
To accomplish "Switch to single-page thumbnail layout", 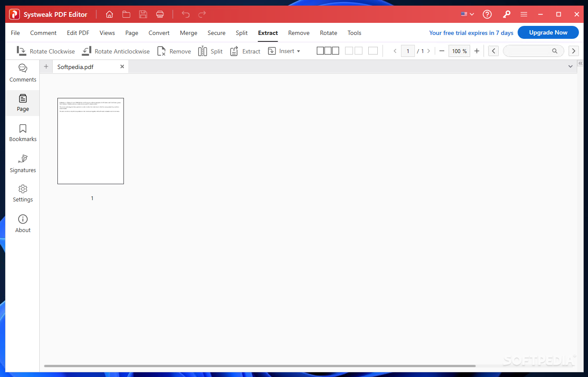I will [x=373, y=51].
